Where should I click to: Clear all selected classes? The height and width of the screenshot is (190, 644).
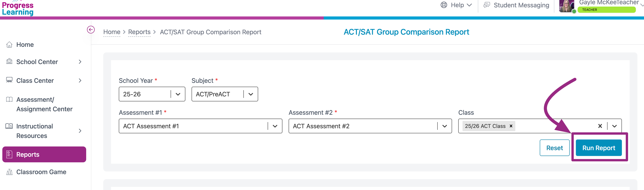tap(600, 126)
